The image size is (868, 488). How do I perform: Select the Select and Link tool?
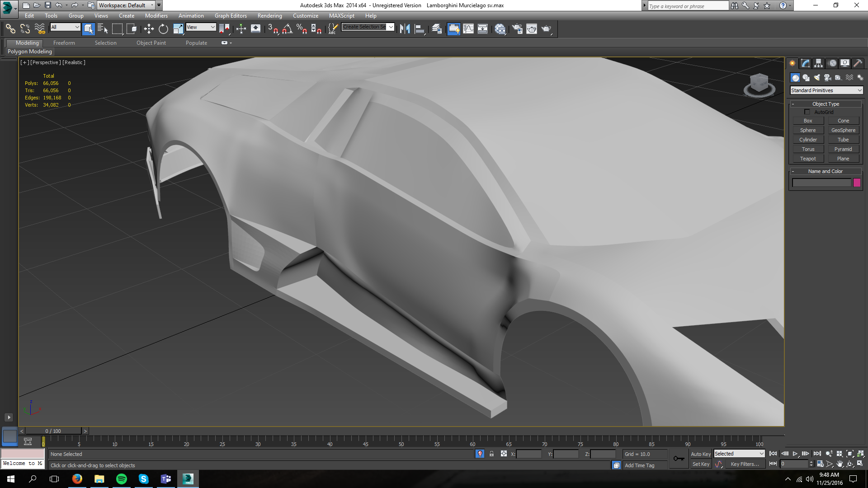[10, 28]
